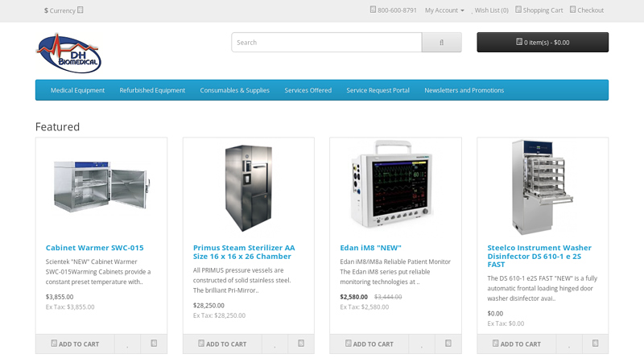Call phone number 800-600-8791 link
644x362 pixels.
394,10
